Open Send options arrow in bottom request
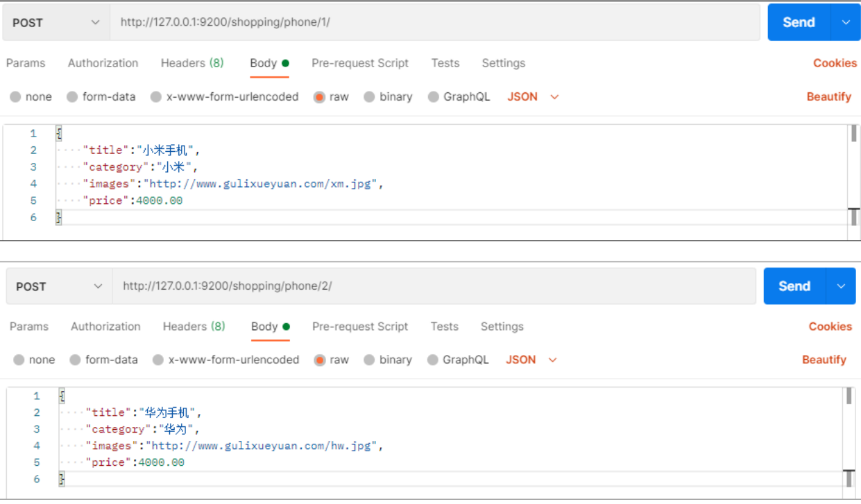The image size is (861, 504). click(841, 286)
